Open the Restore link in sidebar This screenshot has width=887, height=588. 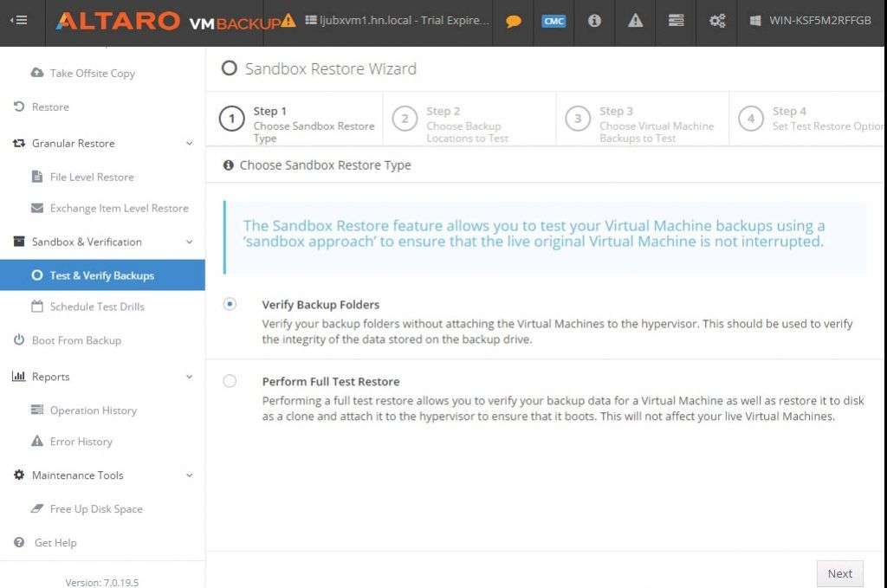tap(50, 107)
